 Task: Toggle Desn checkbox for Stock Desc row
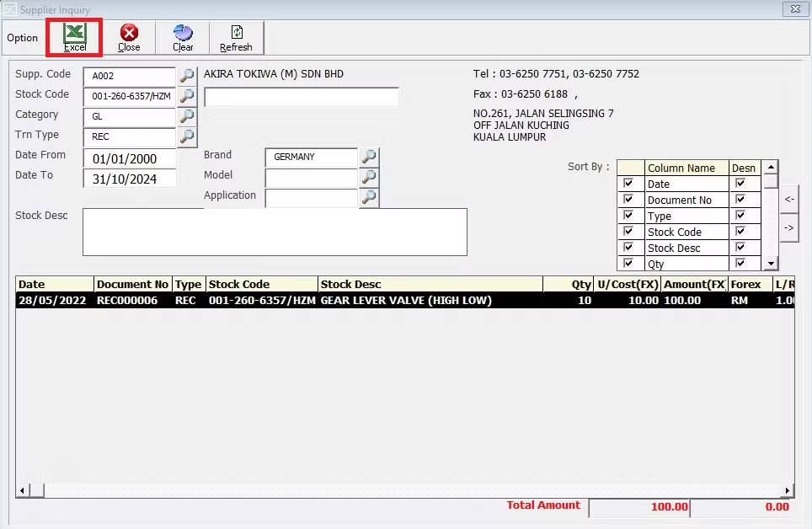click(740, 248)
